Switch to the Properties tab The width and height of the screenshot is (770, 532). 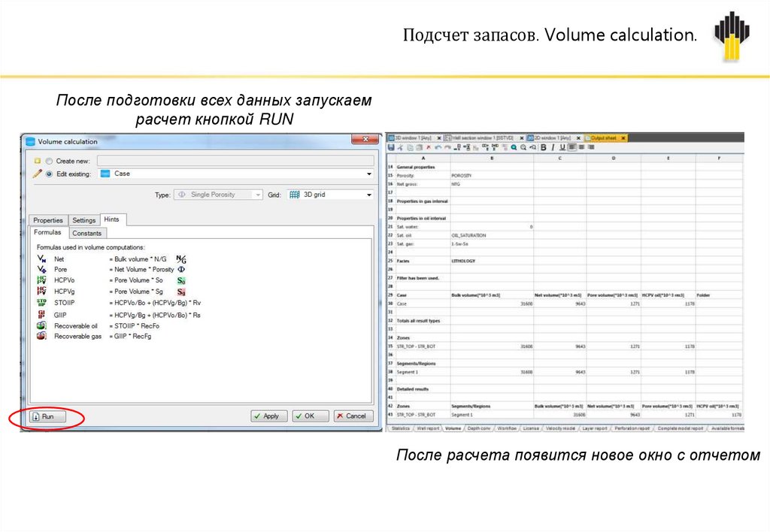(48, 220)
